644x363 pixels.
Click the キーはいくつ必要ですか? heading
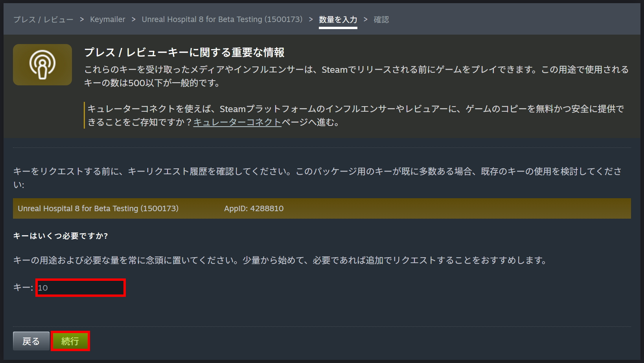click(x=61, y=236)
